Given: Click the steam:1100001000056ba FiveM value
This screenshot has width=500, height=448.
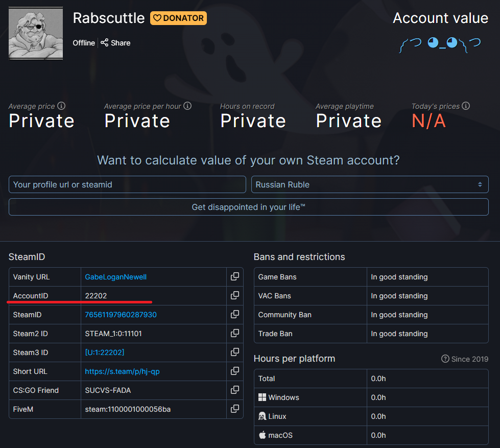Looking at the screenshot, I should tap(128, 409).
